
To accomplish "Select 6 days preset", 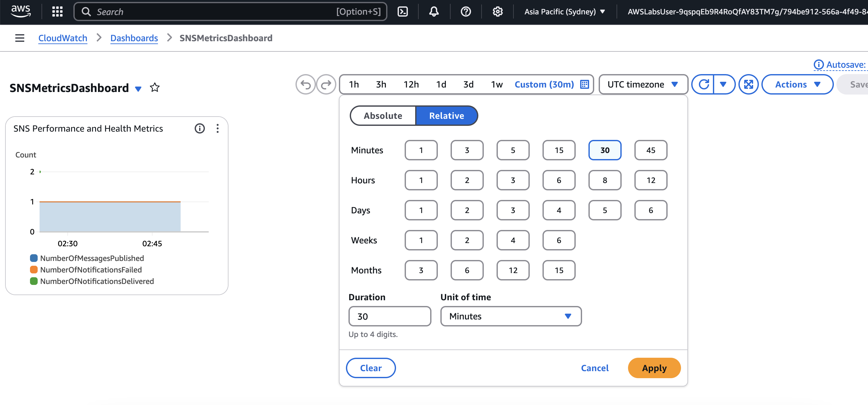I will [x=651, y=210].
